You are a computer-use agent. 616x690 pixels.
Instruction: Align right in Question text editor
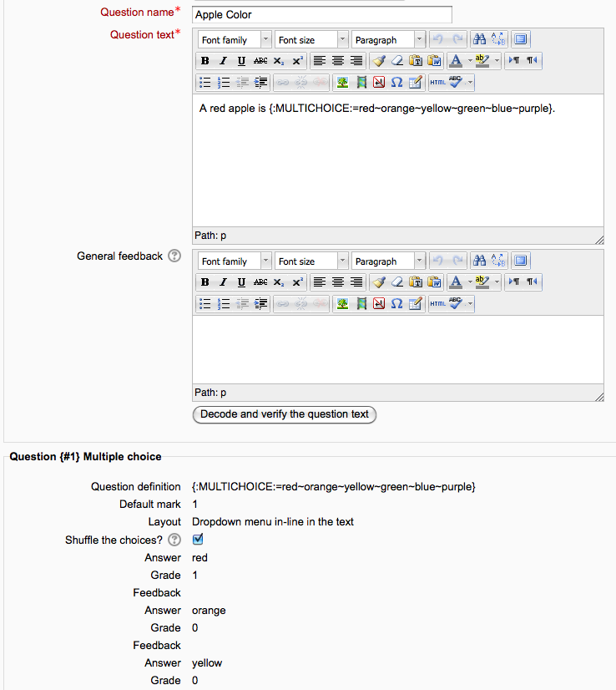point(356,61)
